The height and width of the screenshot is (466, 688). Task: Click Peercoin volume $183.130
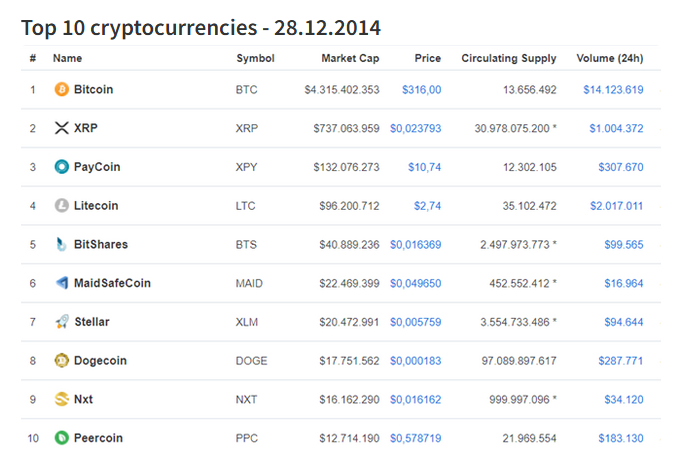pos(621,438)
